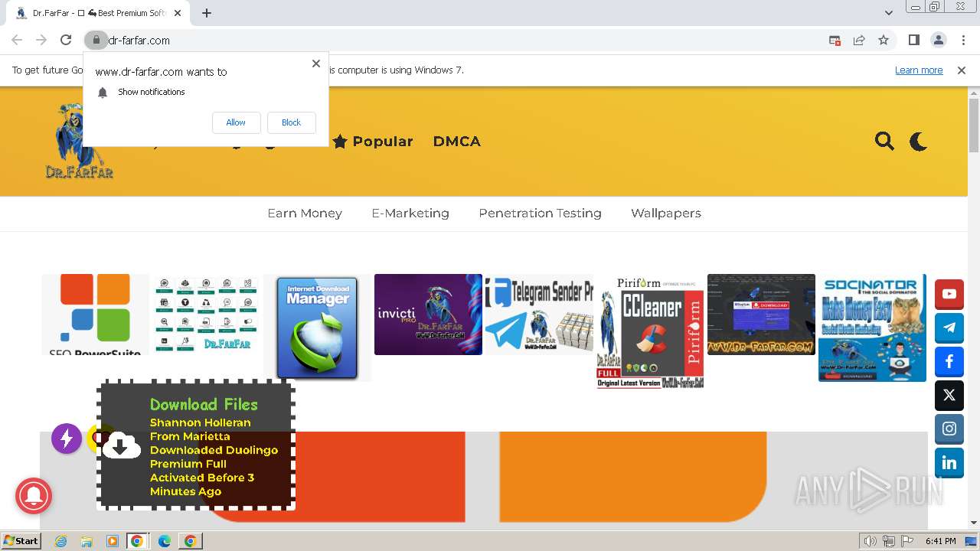This screenshot has height=551, width=980.
Task: Open the X (Twitter) social sidebar icon
Action: (x=949, y=395)
